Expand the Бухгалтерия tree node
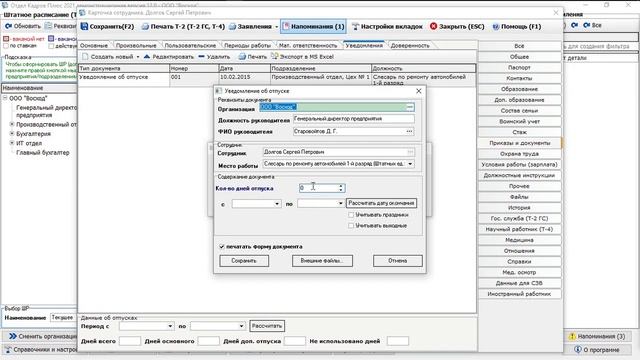The image size is (640, 360). tap(12, 133)
